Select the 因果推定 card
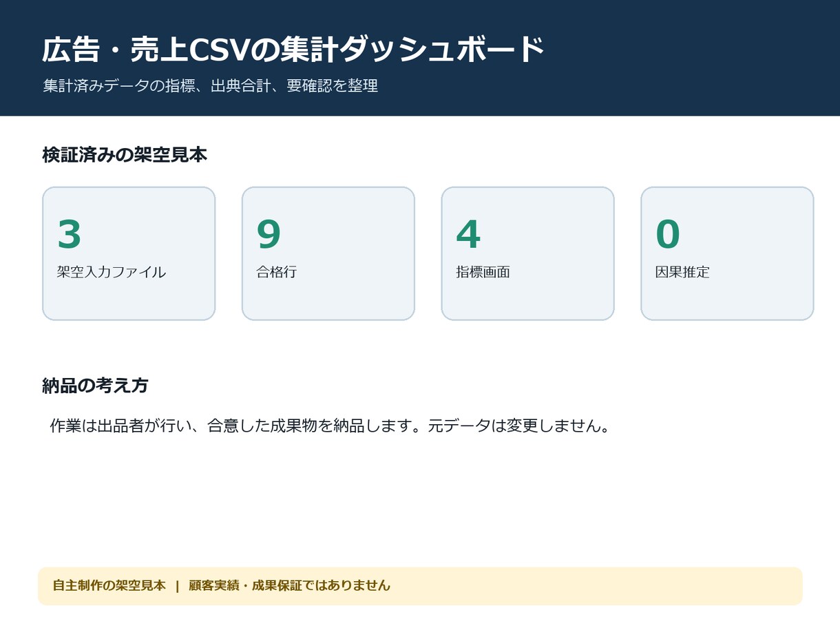Image resolution: width=840 pixels, height=630 pixels. point(727,253)
